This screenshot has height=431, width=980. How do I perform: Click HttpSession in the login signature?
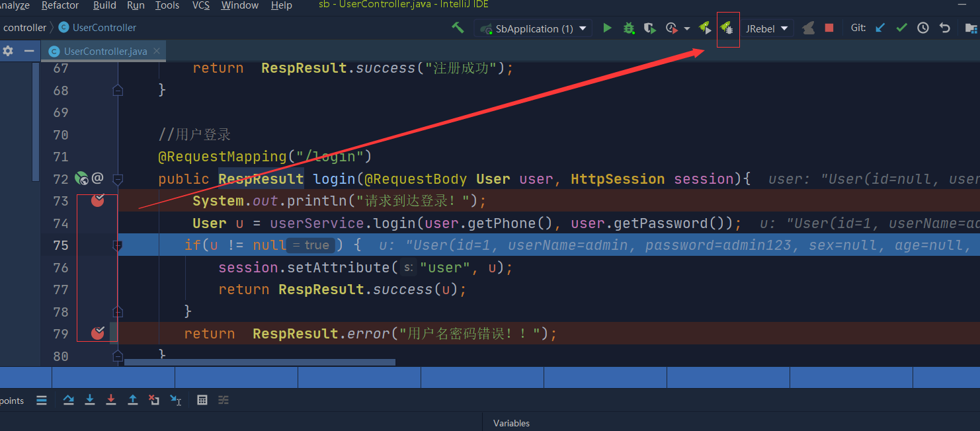[x=618, y=178]
